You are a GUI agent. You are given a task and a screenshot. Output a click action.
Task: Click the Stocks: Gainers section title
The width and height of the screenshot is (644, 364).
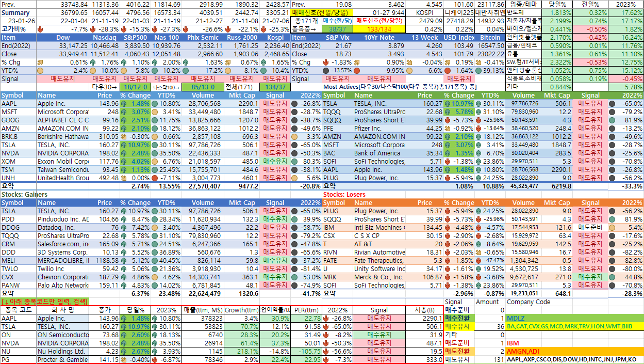pyautogui.click(x=25, y=195)
